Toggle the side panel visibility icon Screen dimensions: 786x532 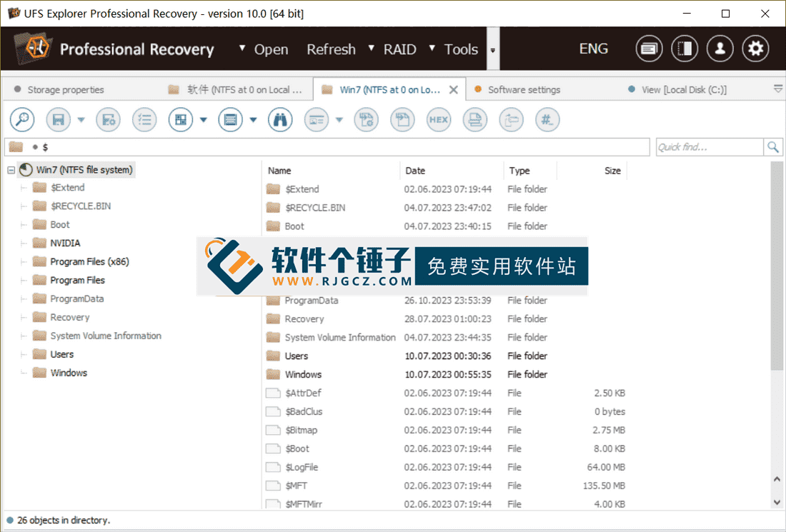click(684, 48)
